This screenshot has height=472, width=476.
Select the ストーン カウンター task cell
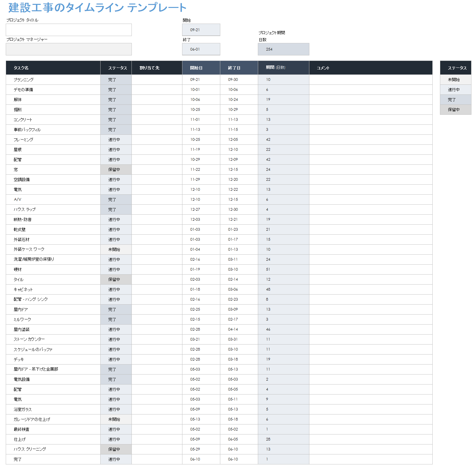(x=53, y=339)
